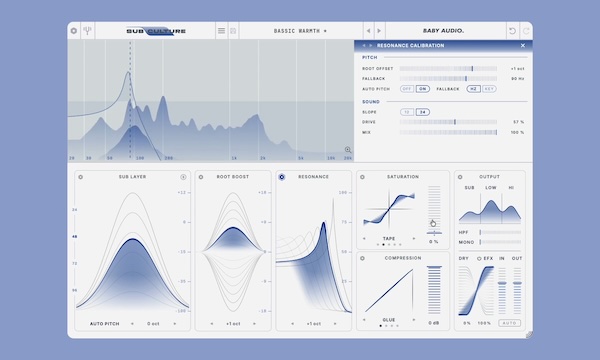Open the tuning fork tuner icon
This screenshot has width=600, height=360.
tap(88, 31)
